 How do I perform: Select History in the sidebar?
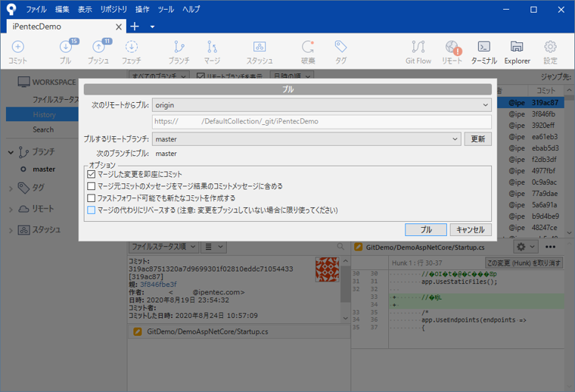click(x=44, y=114)
